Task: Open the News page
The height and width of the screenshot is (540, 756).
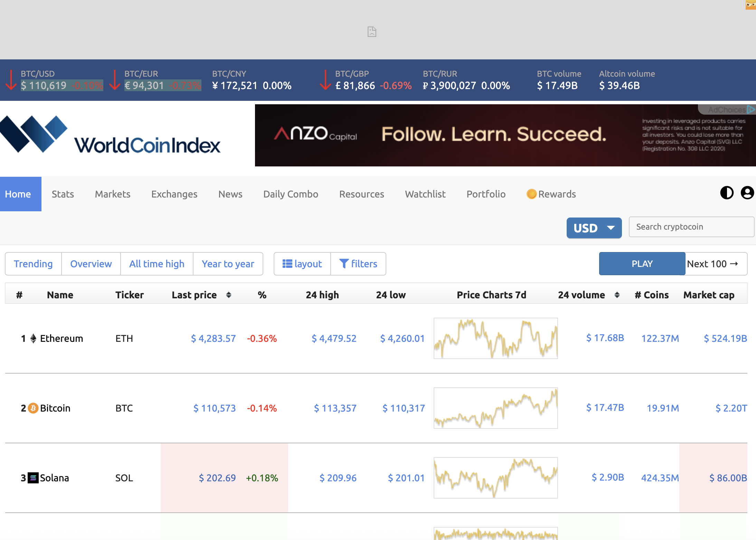Action: [x=230, y=194]
